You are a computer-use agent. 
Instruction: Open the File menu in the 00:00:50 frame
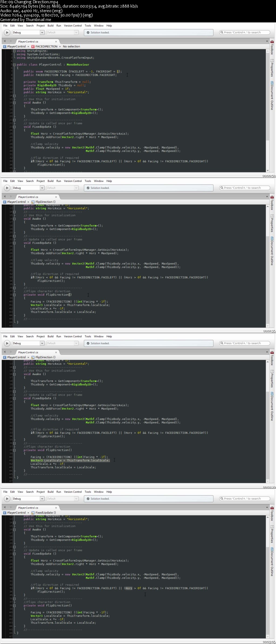click(x=5, y=26)
